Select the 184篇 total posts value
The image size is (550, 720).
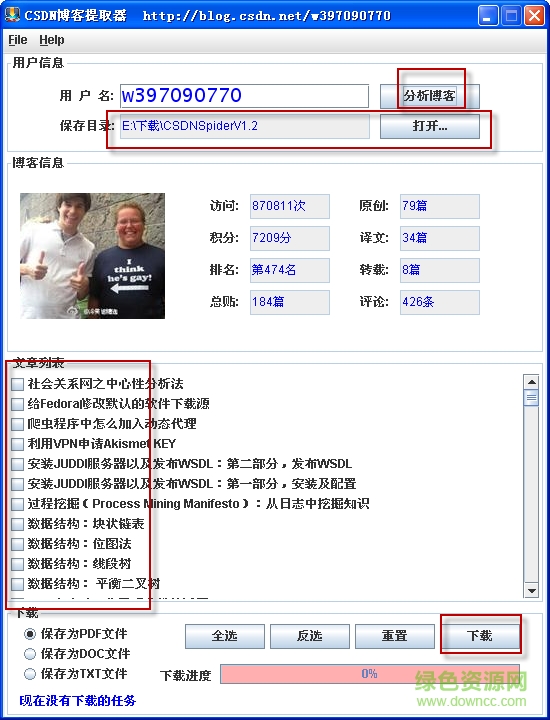click(x=290, y=302)
